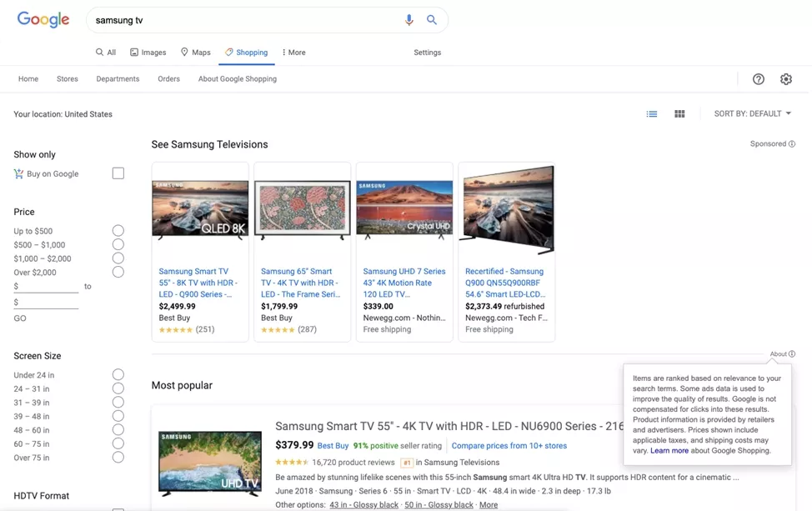Open the Orders menu item
812x511 pixels.
(169, 78)
